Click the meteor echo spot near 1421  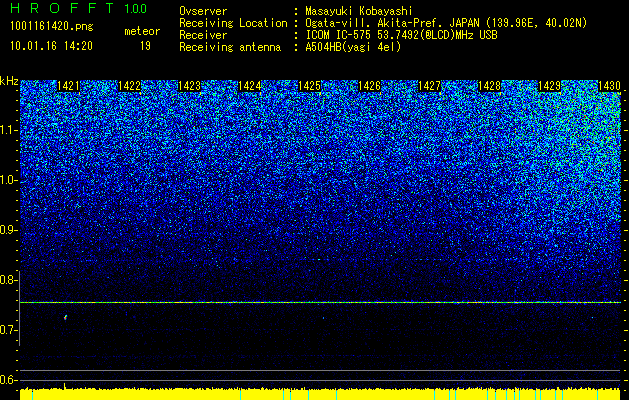click(65, 317)
